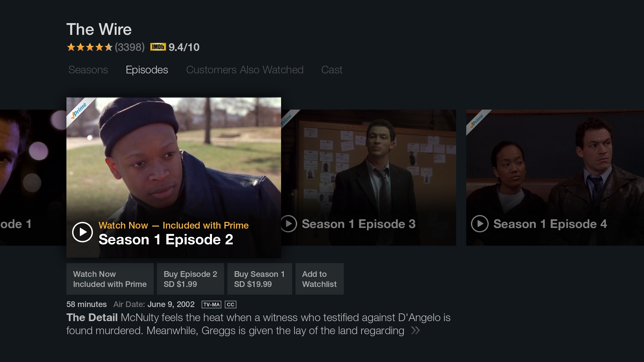644x362 pixels.
Task: Open the Cast tab
Action: (332, 70)
